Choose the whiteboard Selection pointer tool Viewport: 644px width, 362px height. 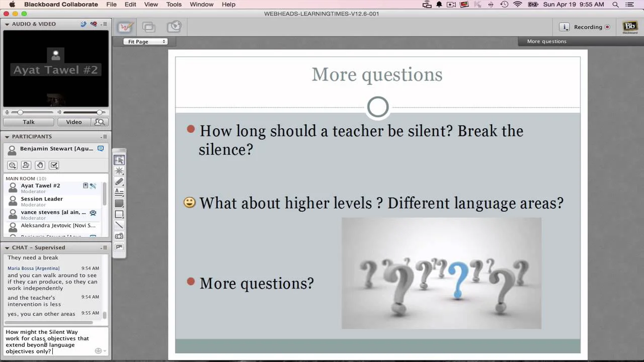119,160
